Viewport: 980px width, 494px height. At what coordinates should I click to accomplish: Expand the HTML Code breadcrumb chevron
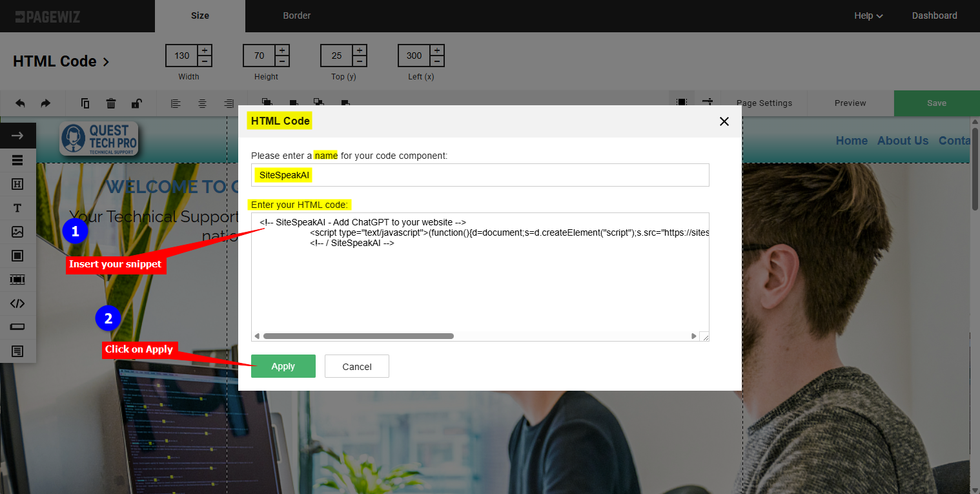pos(107,62)
